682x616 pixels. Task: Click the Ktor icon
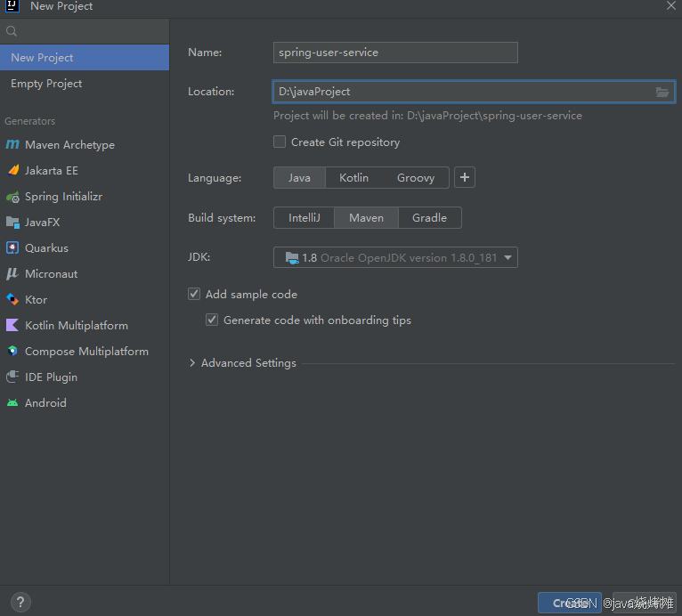(12, 299)
